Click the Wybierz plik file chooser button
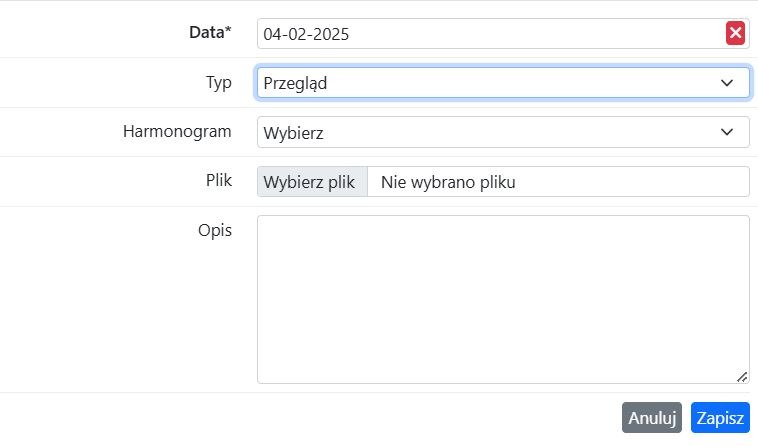Viewport: 758px width, 447px height. pyautogui.click(x=312, y=182)
